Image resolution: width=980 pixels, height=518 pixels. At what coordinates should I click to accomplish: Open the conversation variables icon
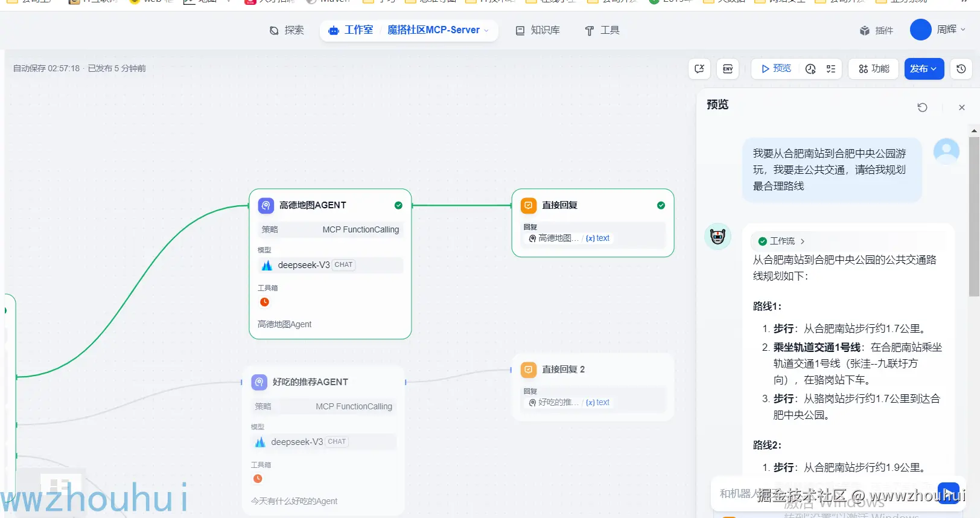pos(699,69)
